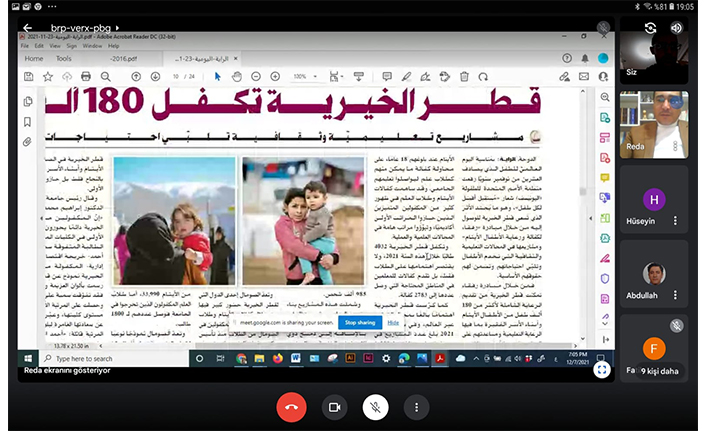Open the page thumbnails panel icon
Screen dimensions: 706x431
pos(28,102)
